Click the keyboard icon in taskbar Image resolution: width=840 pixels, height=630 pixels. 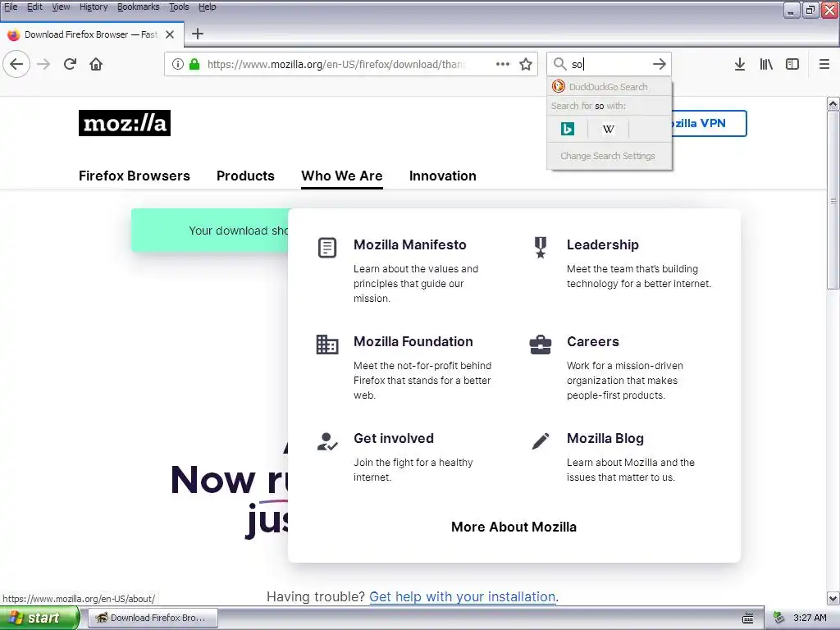748,619
